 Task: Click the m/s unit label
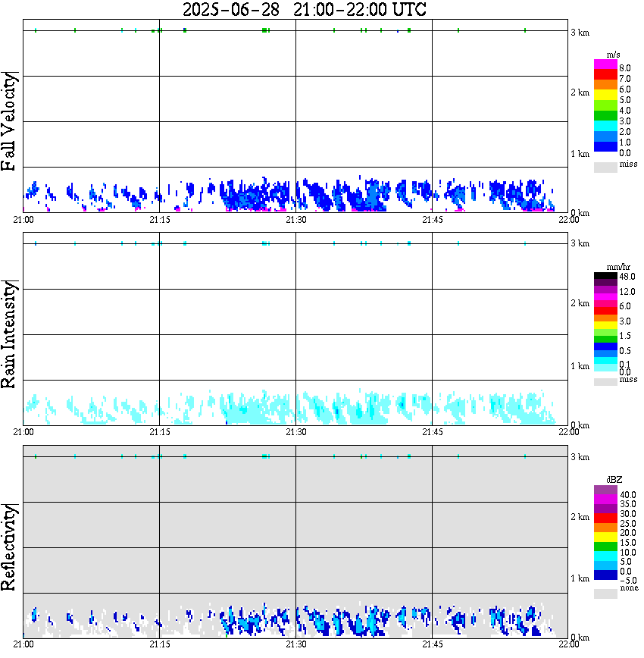(x=613, y=55)
